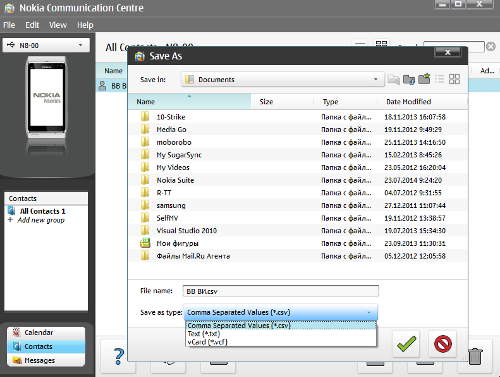Delete contact with the trash bin icon
The width and height of the screenshot is (500, 377).
[x=475, y=356]
